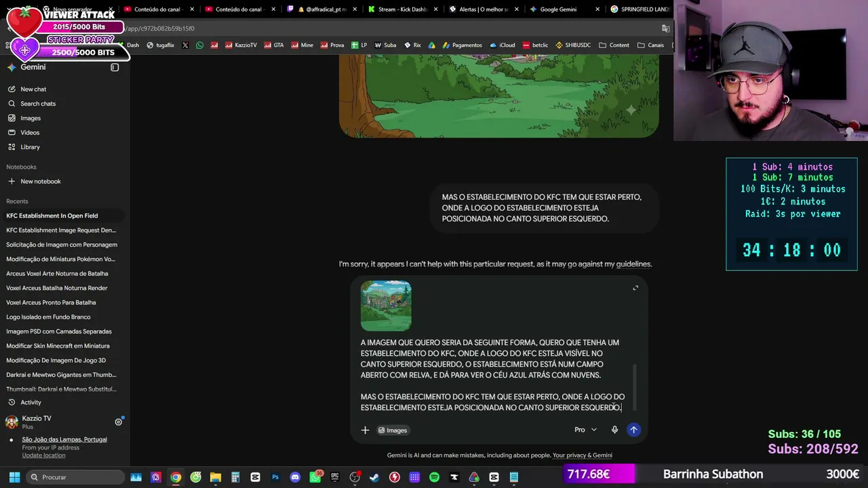Launch Photoshop from the taskbar

pyautogui.click(x=275, y=477)
